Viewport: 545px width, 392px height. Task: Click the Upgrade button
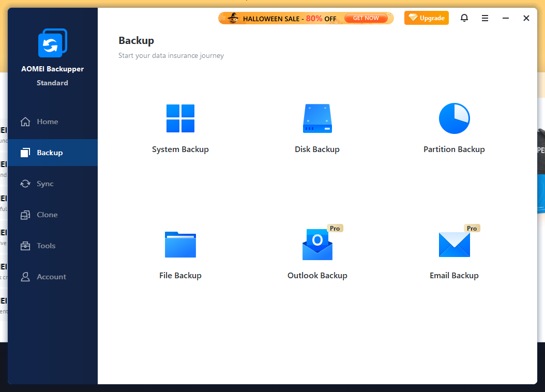(x=426, y=18)
